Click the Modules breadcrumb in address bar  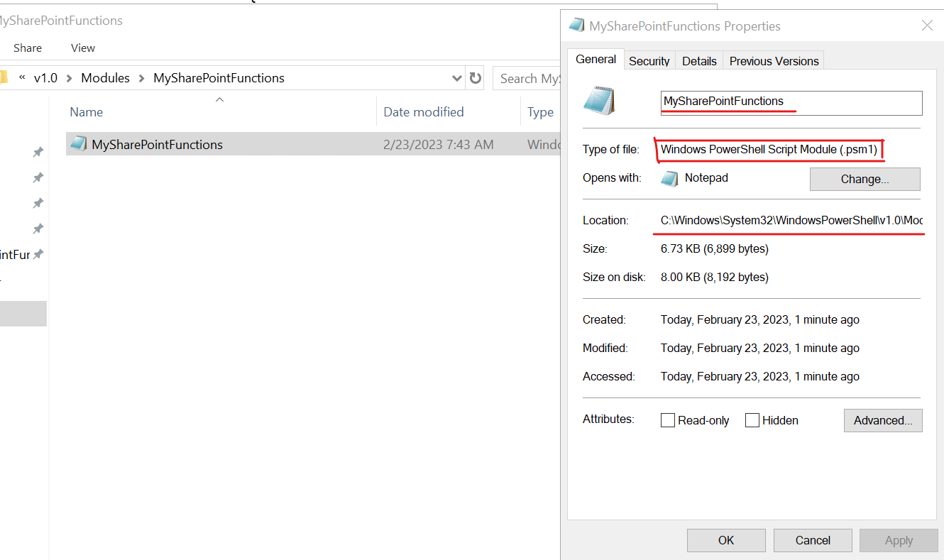click(x=106, y=78)
